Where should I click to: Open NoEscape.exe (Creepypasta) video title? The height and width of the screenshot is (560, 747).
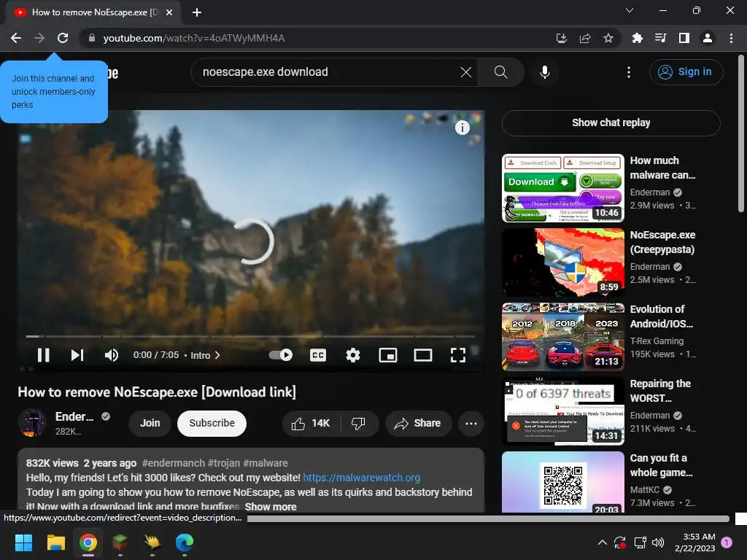662,242
